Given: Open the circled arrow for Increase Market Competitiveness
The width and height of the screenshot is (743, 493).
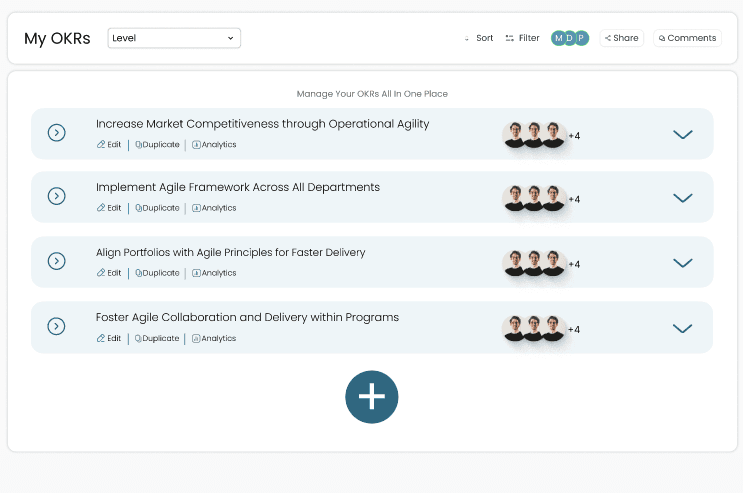Looking at the screenshot, I should coord(56,133).
